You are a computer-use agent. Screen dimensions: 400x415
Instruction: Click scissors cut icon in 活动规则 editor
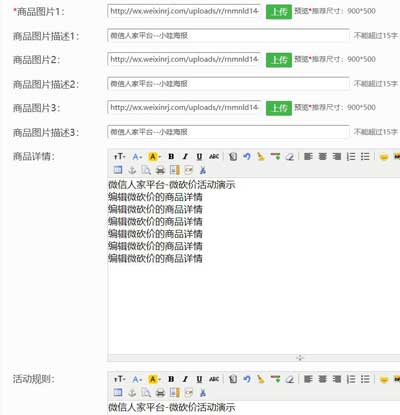[x=203, y=393]
